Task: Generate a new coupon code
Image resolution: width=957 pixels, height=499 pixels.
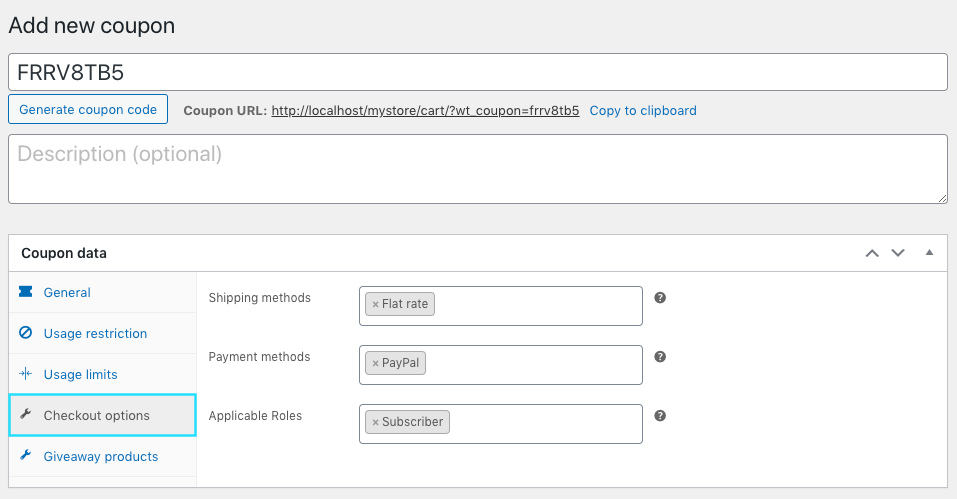Action: pos(88,109)
